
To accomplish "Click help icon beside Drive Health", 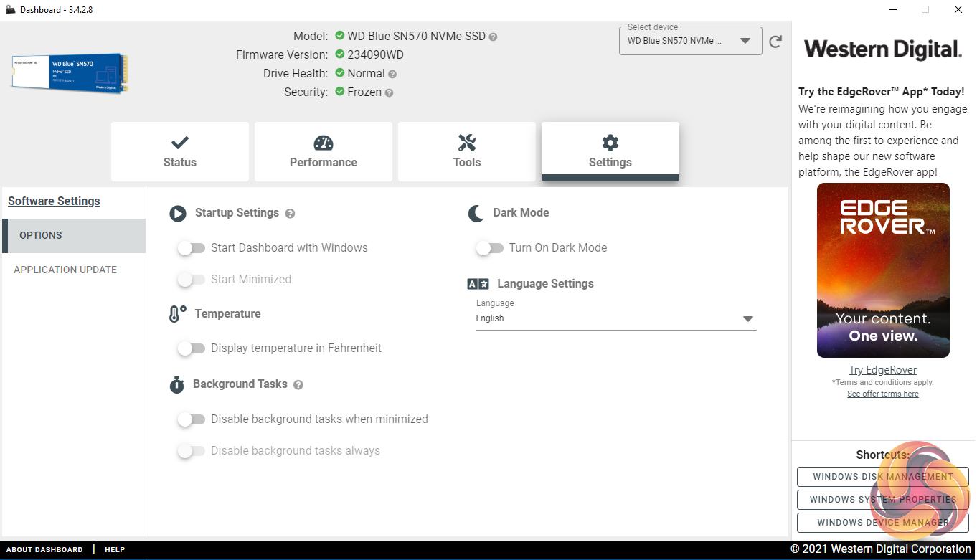I will (x=392, y=74).
